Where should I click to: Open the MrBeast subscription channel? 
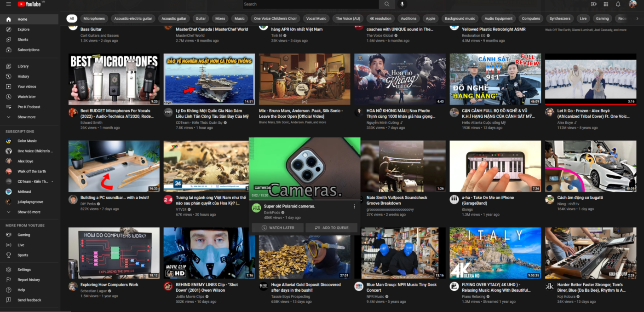[29, 191]
